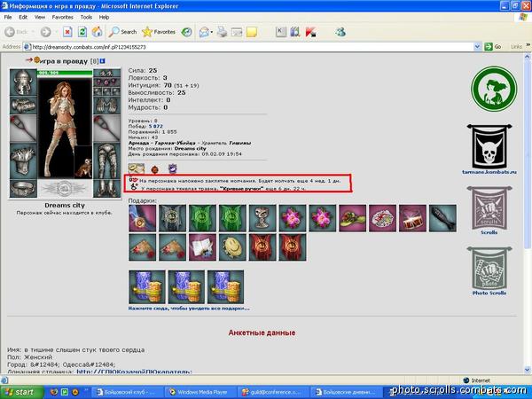
Task: Click the drum gift icon
Action: tap(412, 218)
